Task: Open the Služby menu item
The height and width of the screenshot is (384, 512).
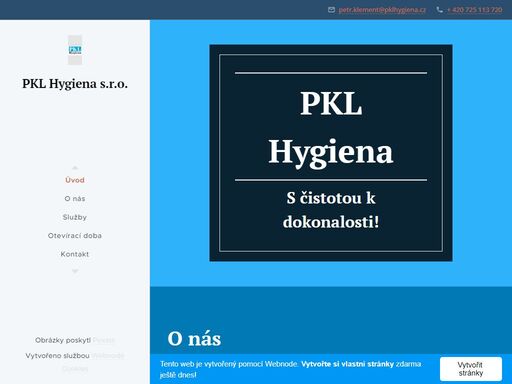Action: click(75, 217)
